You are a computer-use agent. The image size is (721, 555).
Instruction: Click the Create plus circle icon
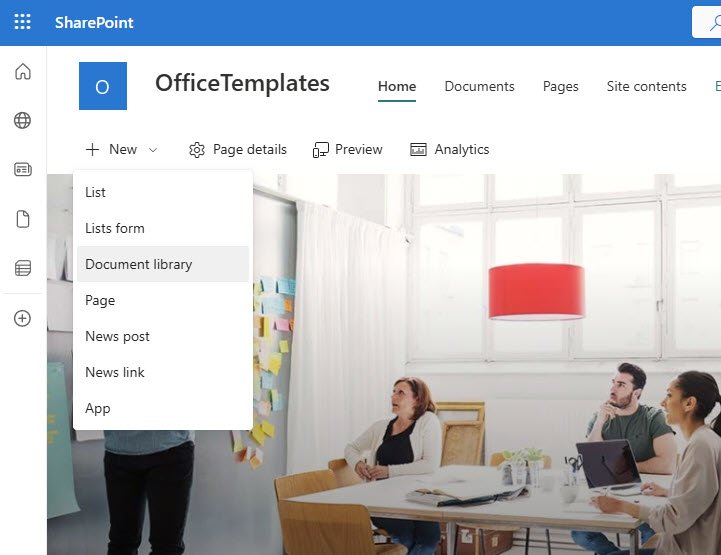tap(22, 318)
